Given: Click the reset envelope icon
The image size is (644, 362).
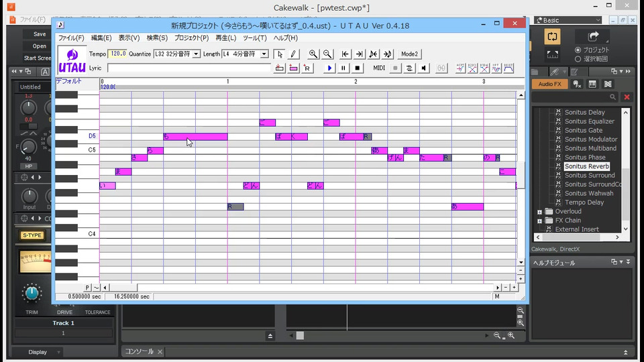Looking at the screenshot, I should [508, 68].
